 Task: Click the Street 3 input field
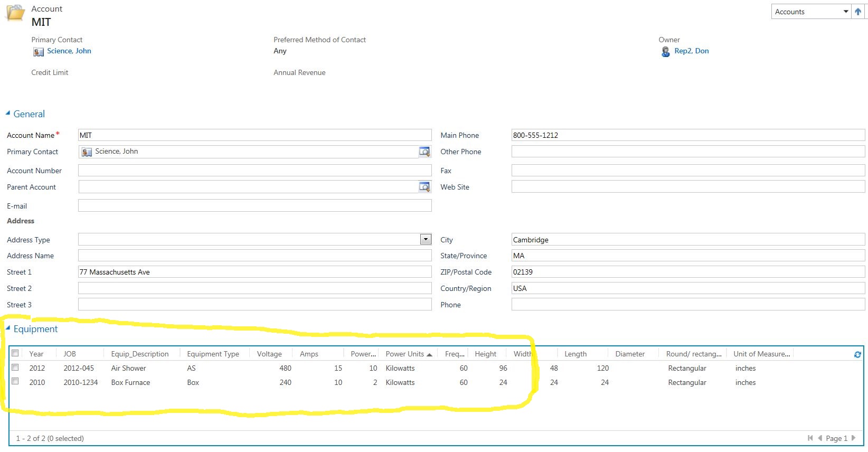254,305
